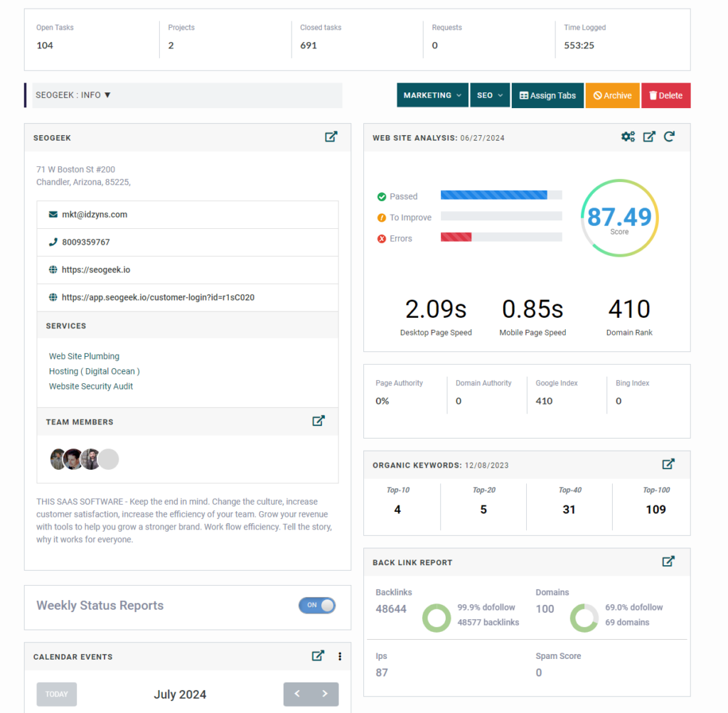Click the Top-10 keywords count 4
Screen dimensions: 728x713
click(x=397, y=510)
